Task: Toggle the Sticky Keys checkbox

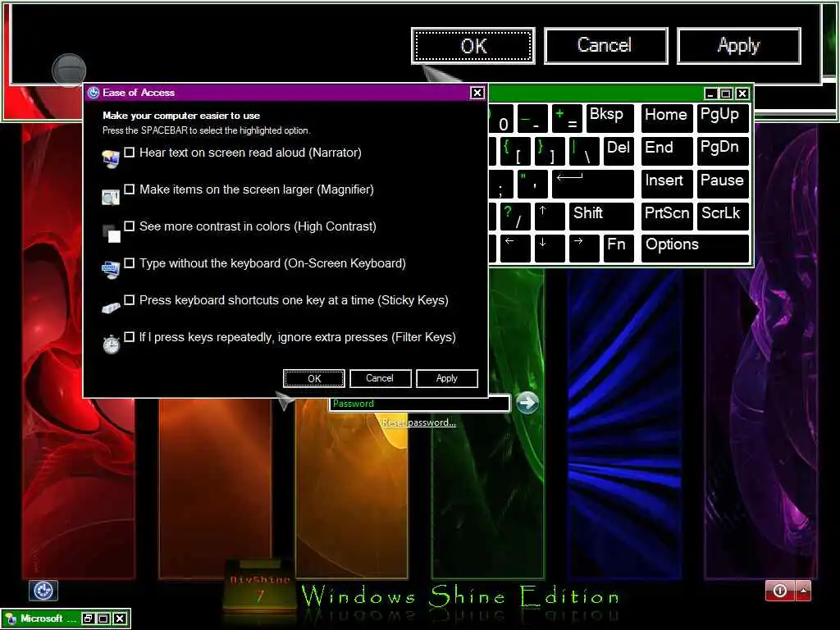Action: [x=129, y=300]
